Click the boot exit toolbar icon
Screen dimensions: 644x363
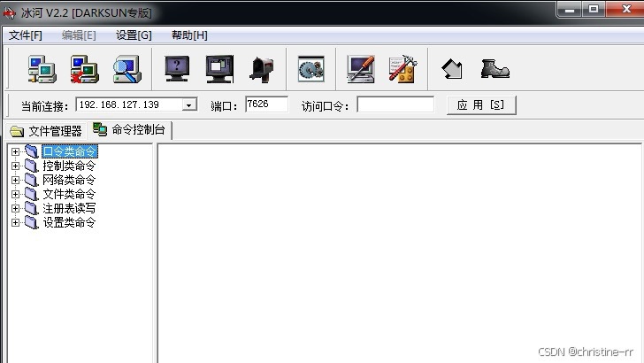pos(494,69)
